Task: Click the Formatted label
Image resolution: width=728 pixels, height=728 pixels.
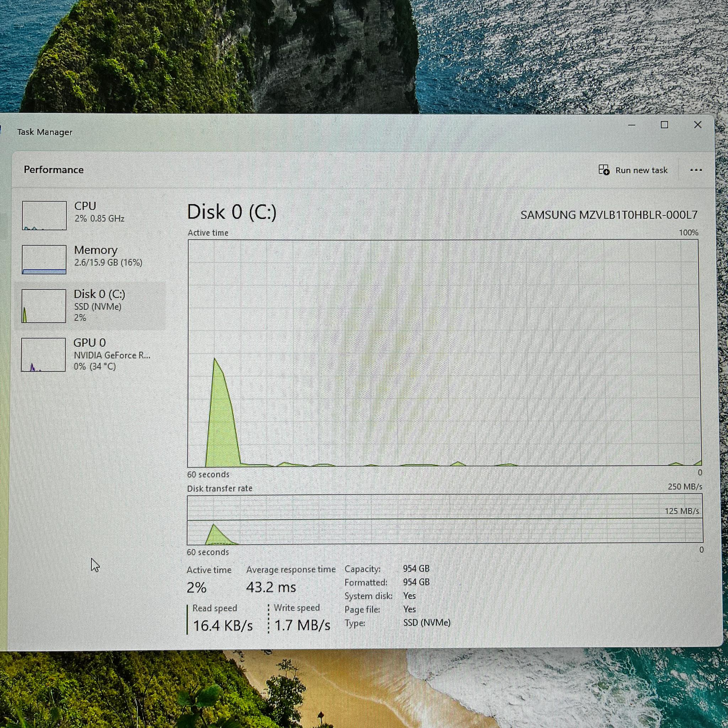Action: [365, 583]
